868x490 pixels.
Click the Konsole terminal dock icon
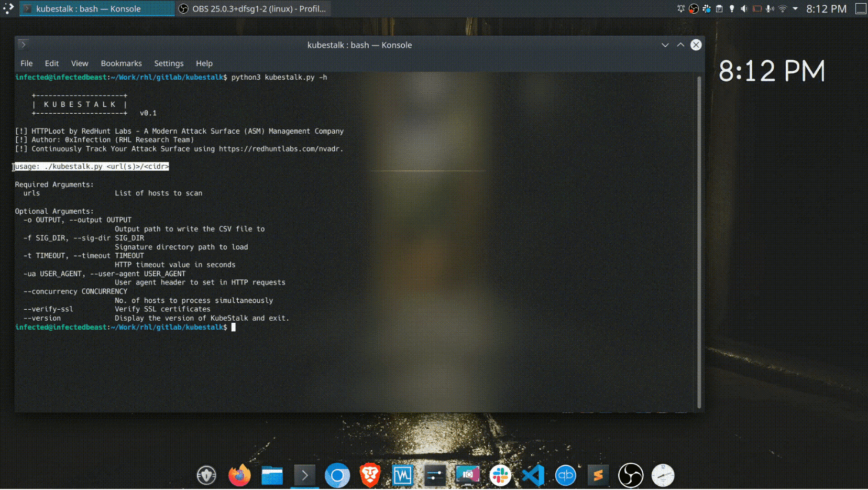[x=304, y=476]
